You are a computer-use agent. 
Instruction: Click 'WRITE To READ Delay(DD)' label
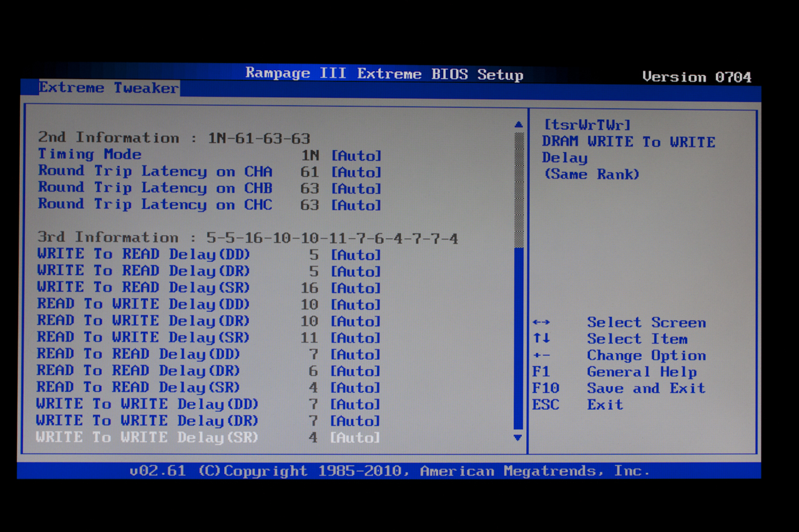pyautogui.click(x=144, y=254)
